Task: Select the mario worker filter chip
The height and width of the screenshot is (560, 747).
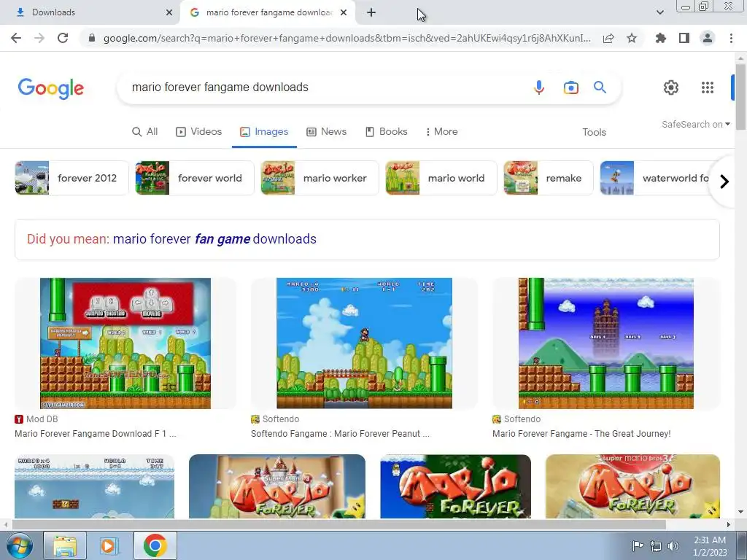Action: (320, 178)
